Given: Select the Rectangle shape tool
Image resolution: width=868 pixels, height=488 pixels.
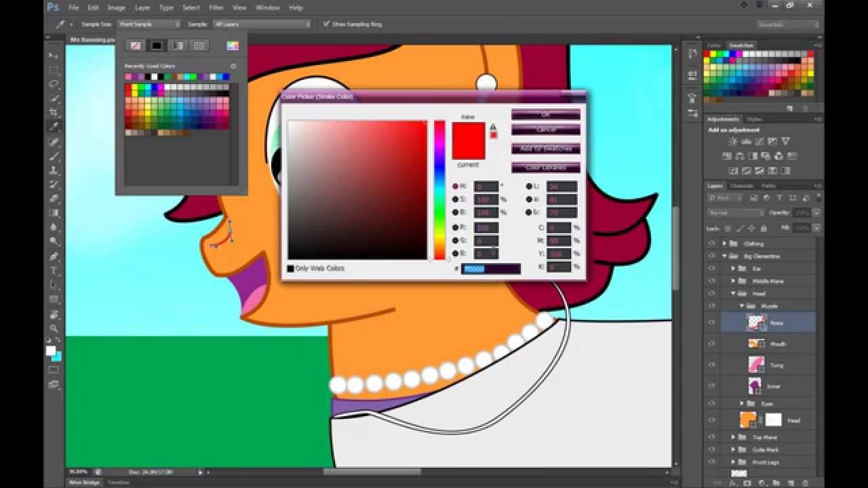Looking at the screenshot, I should point(54,299).
